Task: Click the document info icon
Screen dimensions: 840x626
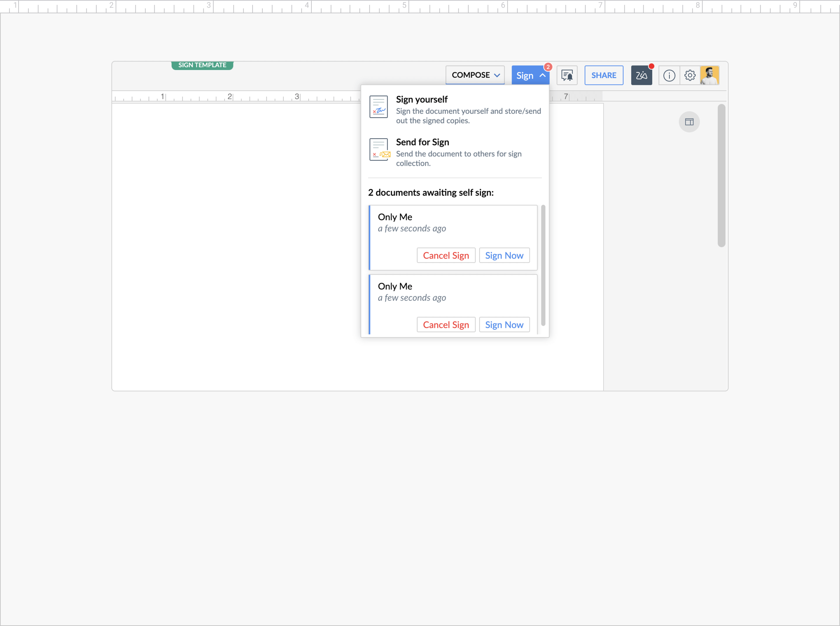Action: click(669, 75)
